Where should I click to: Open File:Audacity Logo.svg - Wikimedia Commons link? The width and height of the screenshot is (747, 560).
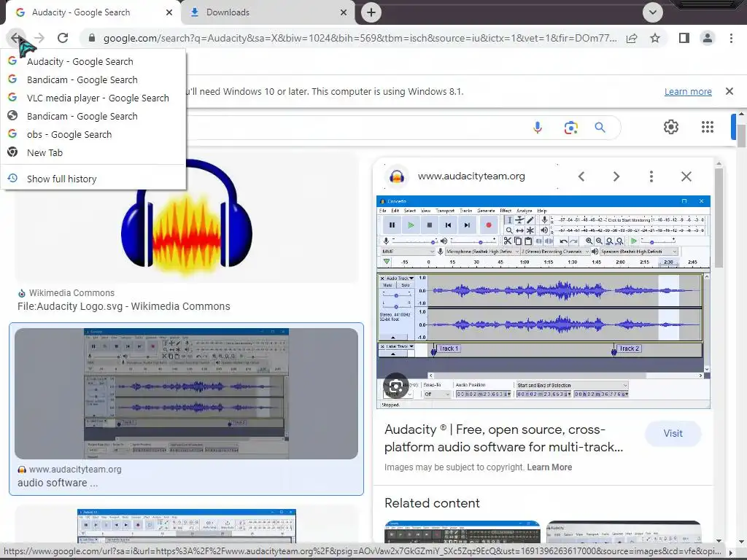click(124, 306)
